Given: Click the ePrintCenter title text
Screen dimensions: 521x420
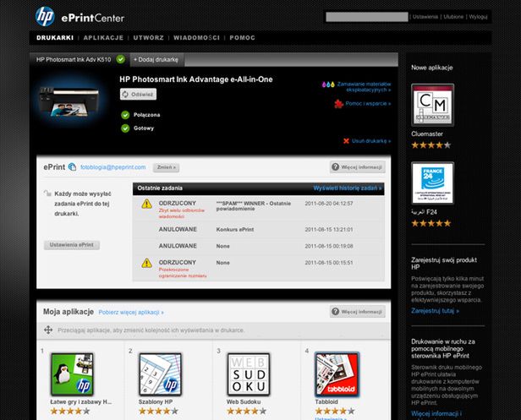Looking at the screenshot, I should point(93,18).
